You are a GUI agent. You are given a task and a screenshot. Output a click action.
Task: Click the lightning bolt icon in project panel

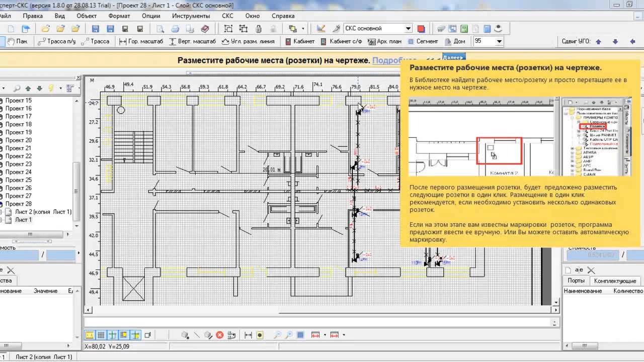click(51, 88)
